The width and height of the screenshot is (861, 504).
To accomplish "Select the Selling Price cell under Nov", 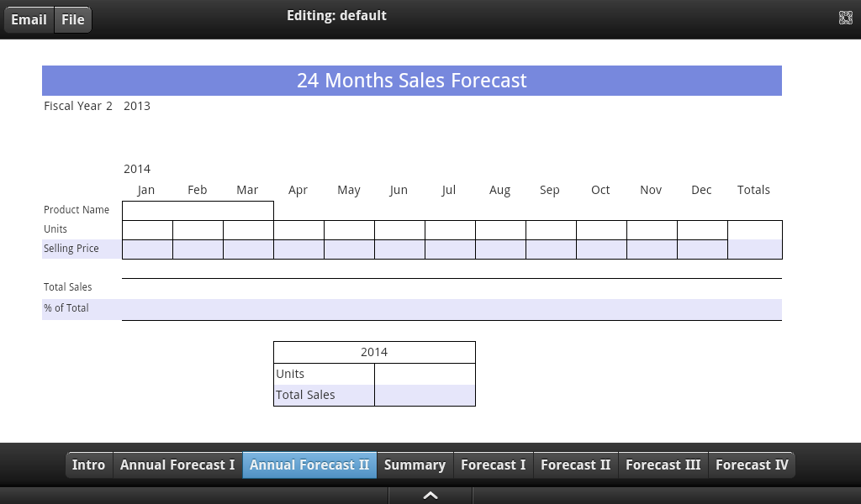I will pos(652,249).
